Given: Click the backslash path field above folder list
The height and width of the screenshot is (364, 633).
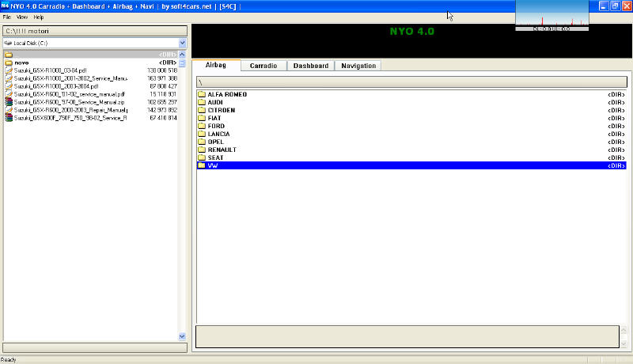Looking at the screenshot, I should pyautogui.click(x=411, y=82).
